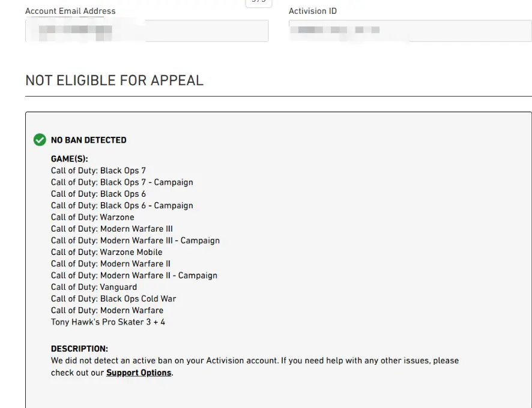Click the Activision ID field

click(x=410, y=31)
